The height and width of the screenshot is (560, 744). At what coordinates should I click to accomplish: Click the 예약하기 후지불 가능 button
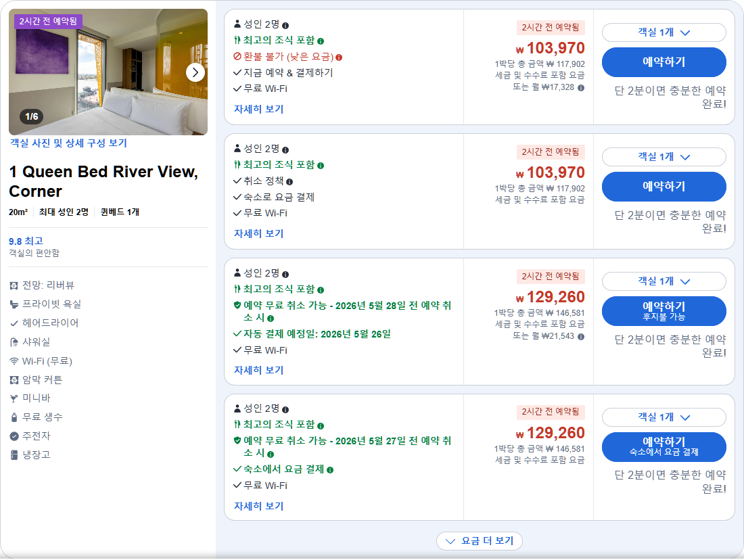pos(664,311)
